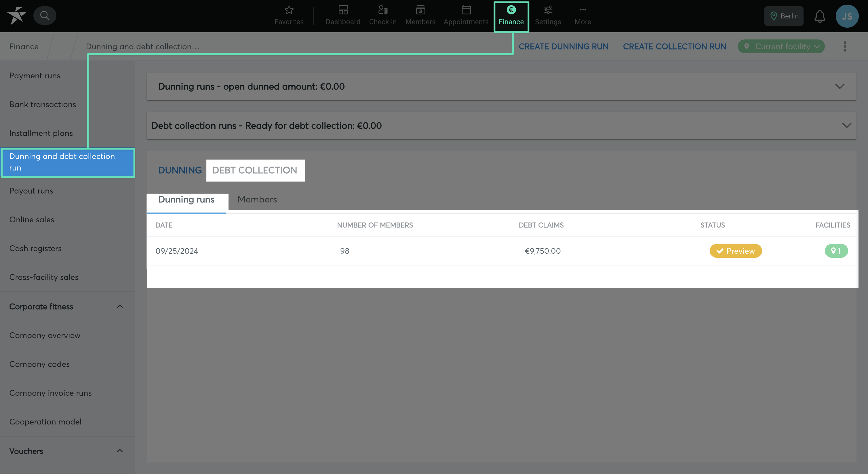The width and height of the screenshot is (868, 474).
Task: Open Company codes in sidebar
Action: pos(39,364)
